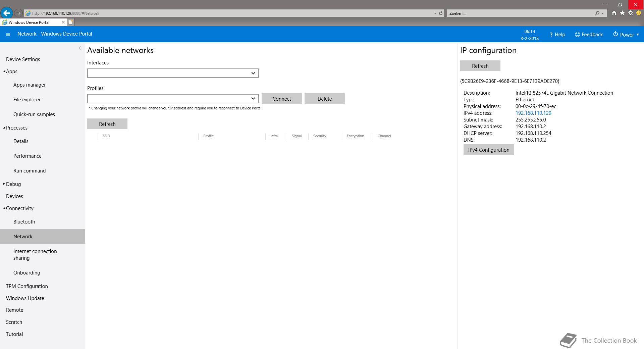This screenshot has height=349, width=644.
Task: Open the Profiles dropdown
Action: pyautogui.click(x=173, y=99)
